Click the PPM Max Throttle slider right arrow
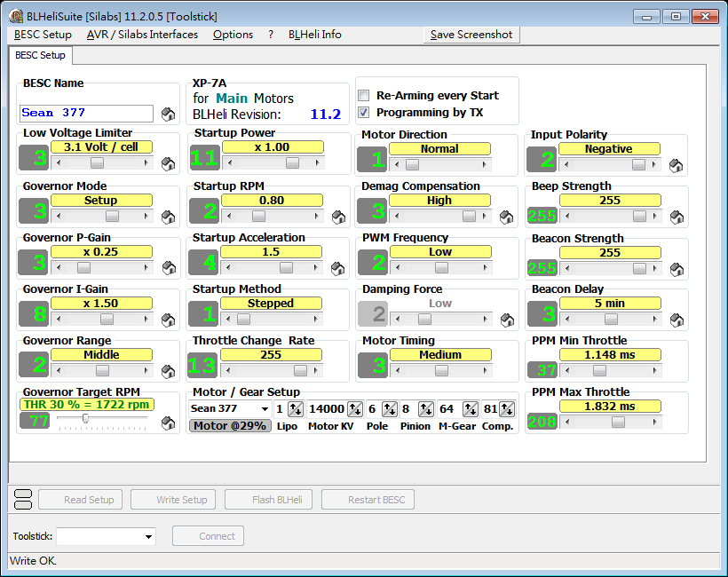728x577 pixels. (654, 422)
